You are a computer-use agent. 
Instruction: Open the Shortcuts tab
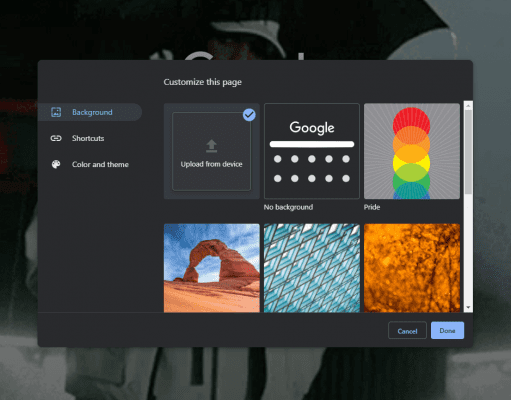coord(88,138)
